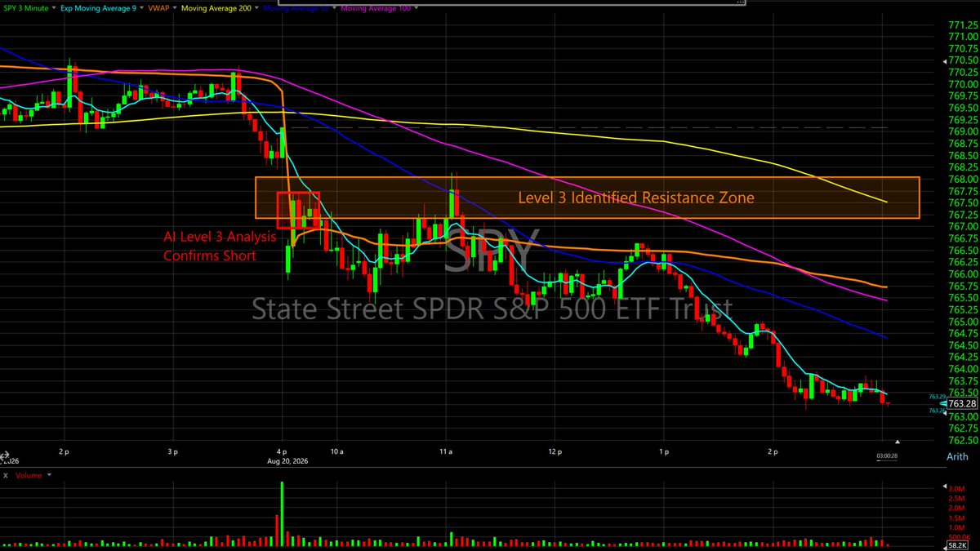The height and width of the screenshot is (551, 980).
Task: Click the SPY 3 Minute symbol label
Action: click(26, 8)
